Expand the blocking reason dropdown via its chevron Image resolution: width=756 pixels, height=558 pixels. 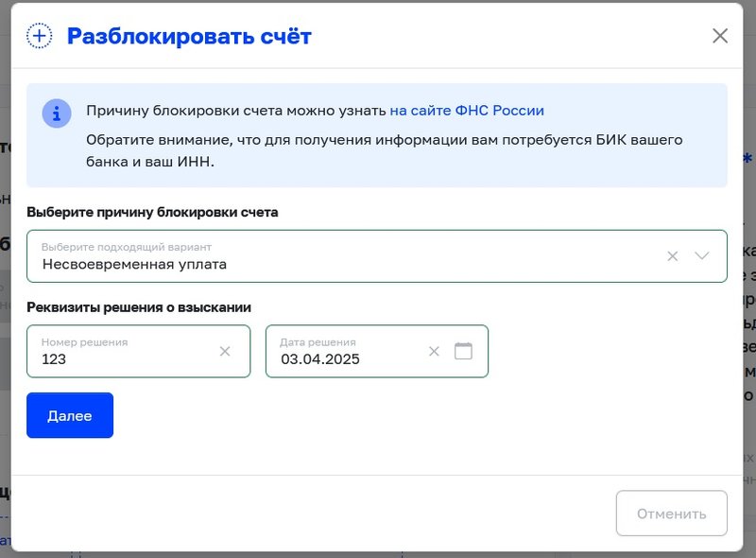700,255
